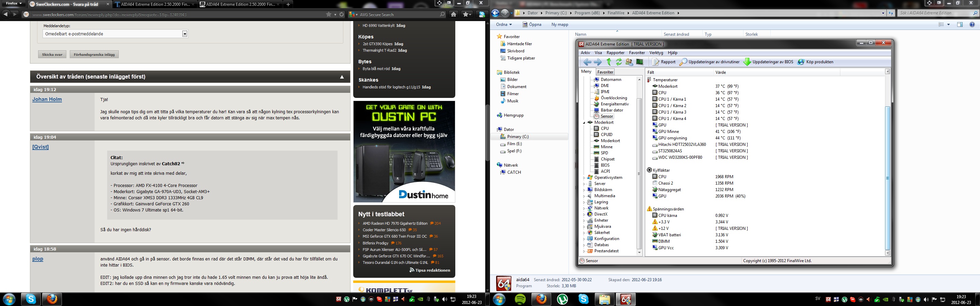Open Ordna dropdown in Explorer
This screenshot has height=306, width=980.
[504, 24]
